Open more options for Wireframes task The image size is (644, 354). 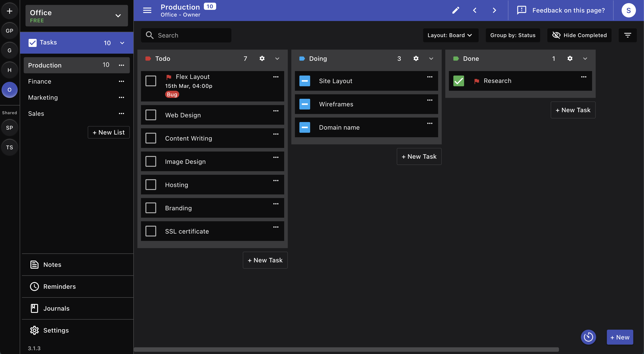pos(430,100)
